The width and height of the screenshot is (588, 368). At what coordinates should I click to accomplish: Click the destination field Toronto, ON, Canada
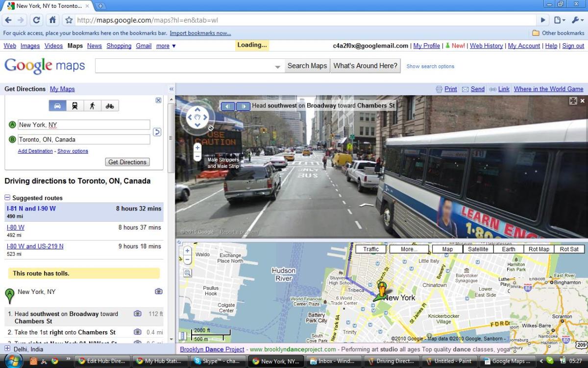pyautogui.click(x=84, y=140)
